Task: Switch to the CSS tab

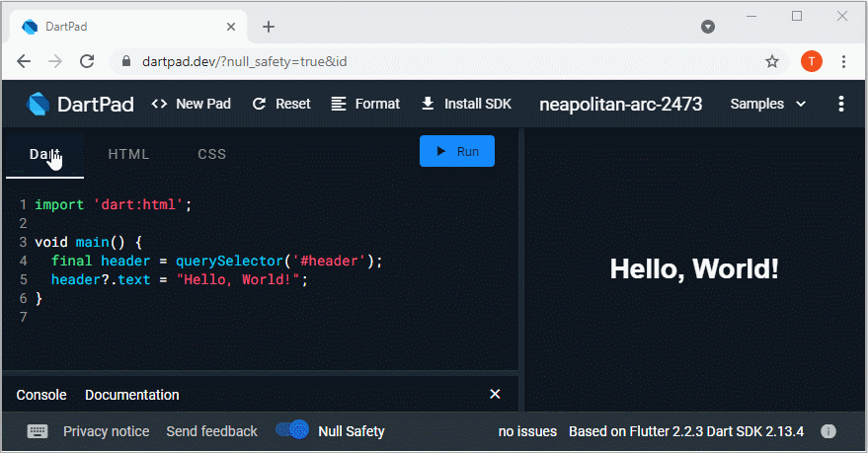Action: point(212,154)
